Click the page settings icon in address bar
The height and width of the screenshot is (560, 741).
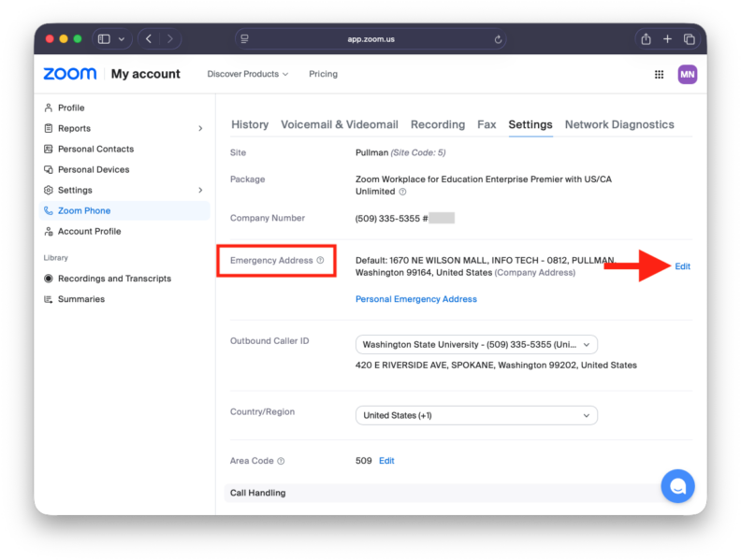(245, 38)
